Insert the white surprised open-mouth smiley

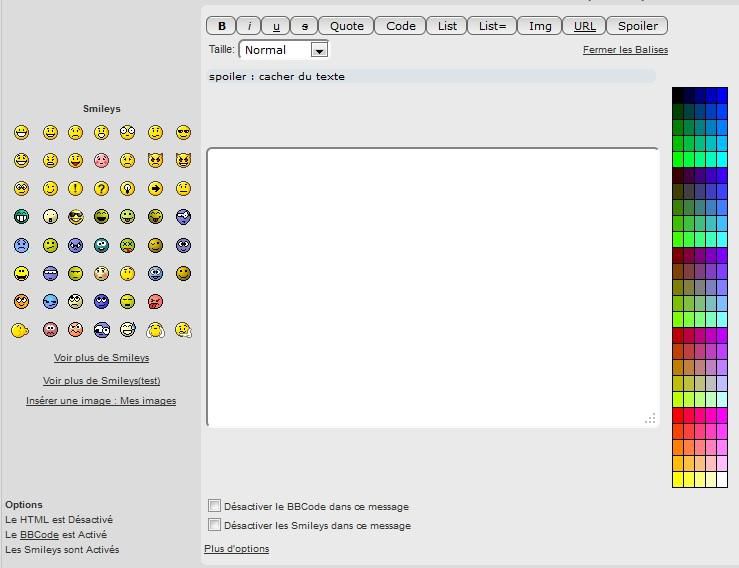(x=50, y=217)
